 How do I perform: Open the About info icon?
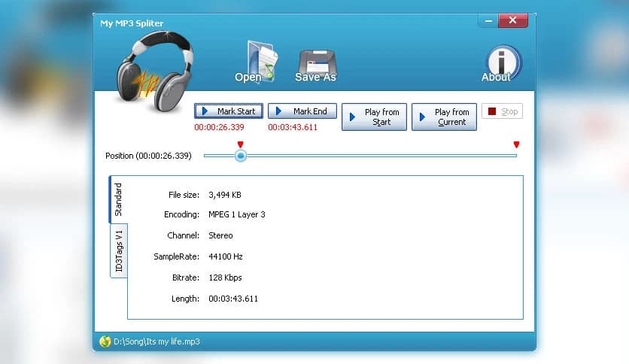point(501,64)
